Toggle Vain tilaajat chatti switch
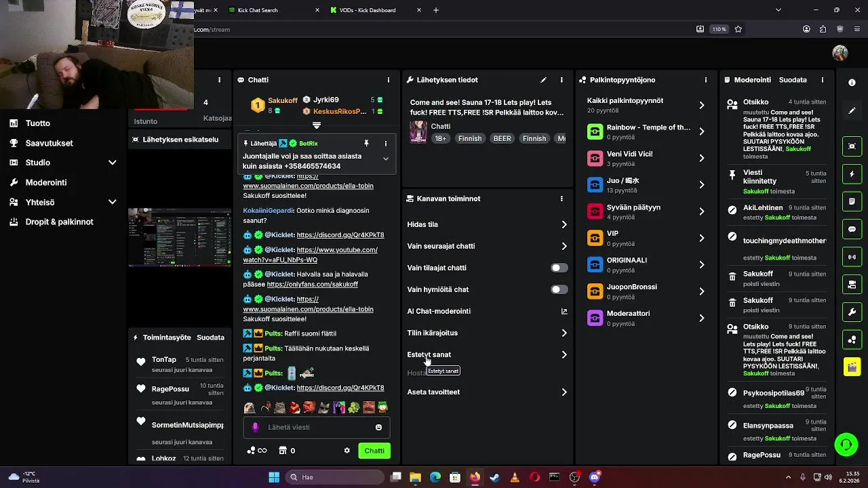The image size is (868, 488). [559, 268]
